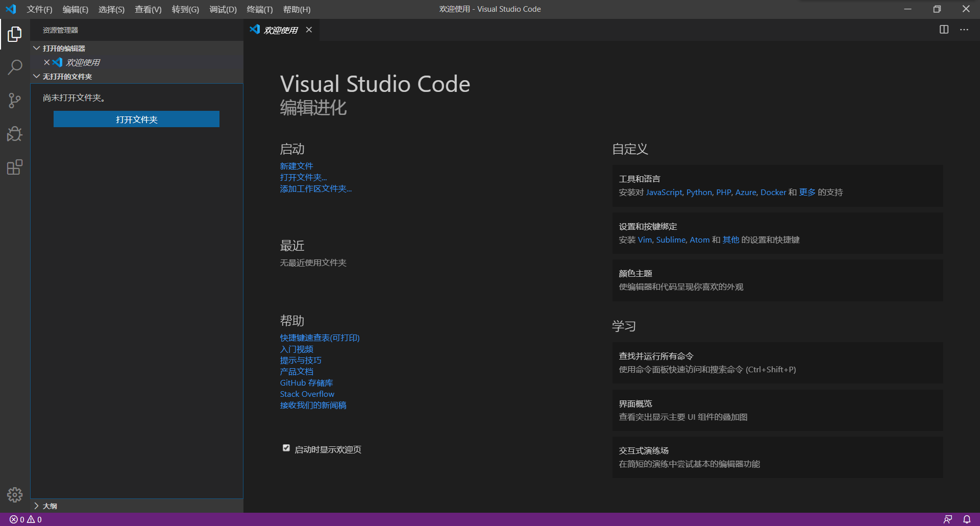Select the 欢迎使用 tab

click(x=280, y=30)
